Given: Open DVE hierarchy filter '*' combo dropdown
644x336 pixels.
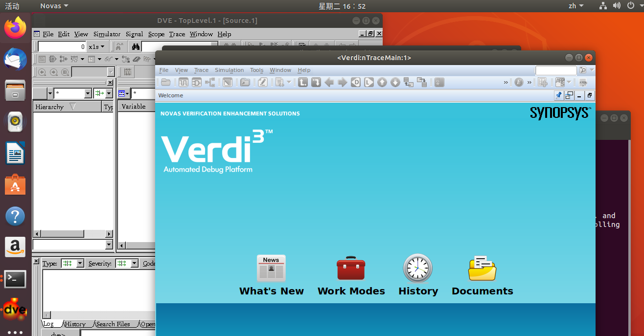Looking at the screenshot, I should pos(88,93).
